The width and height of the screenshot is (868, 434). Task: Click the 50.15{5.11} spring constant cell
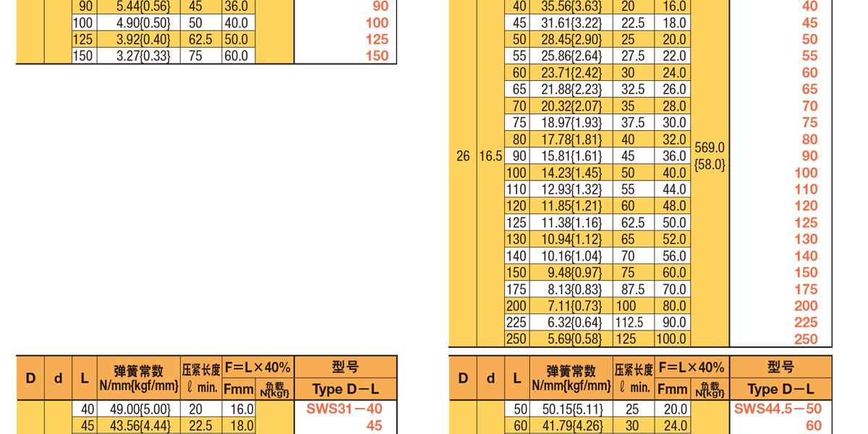571,409
